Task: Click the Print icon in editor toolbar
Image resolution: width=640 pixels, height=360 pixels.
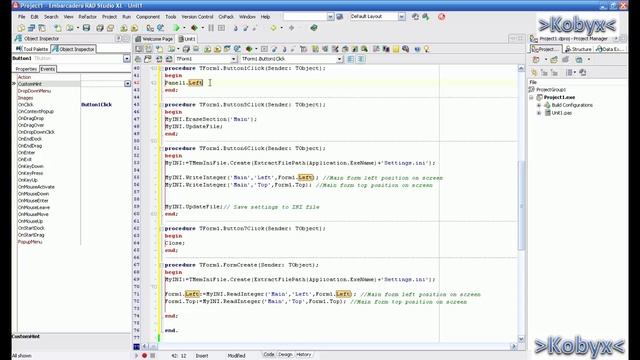Action: pyautogui.click(x=196, y=49)
